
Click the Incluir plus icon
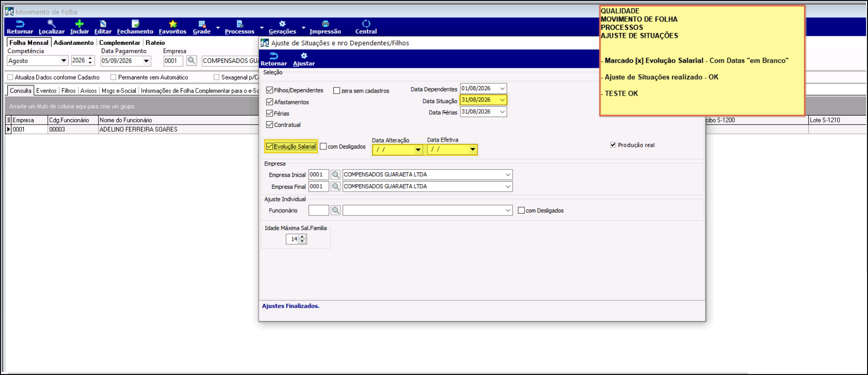coord(79,24)
